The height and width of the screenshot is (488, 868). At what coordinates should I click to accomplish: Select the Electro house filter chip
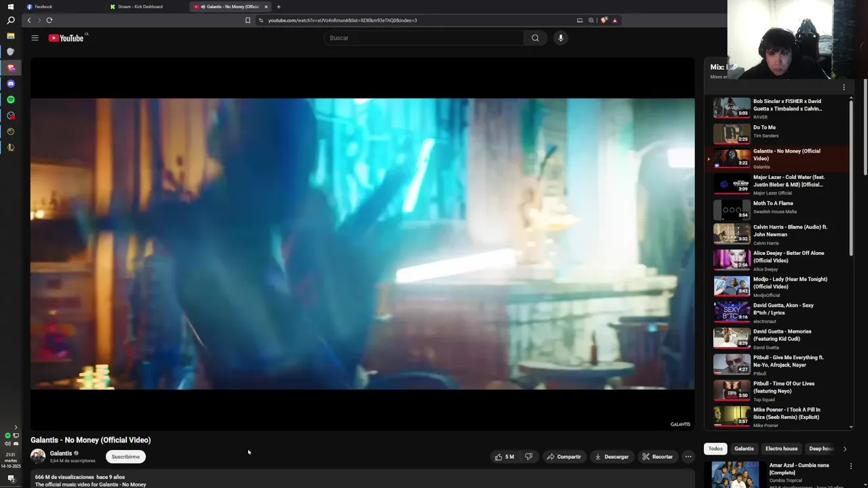[x=781, y=449]
